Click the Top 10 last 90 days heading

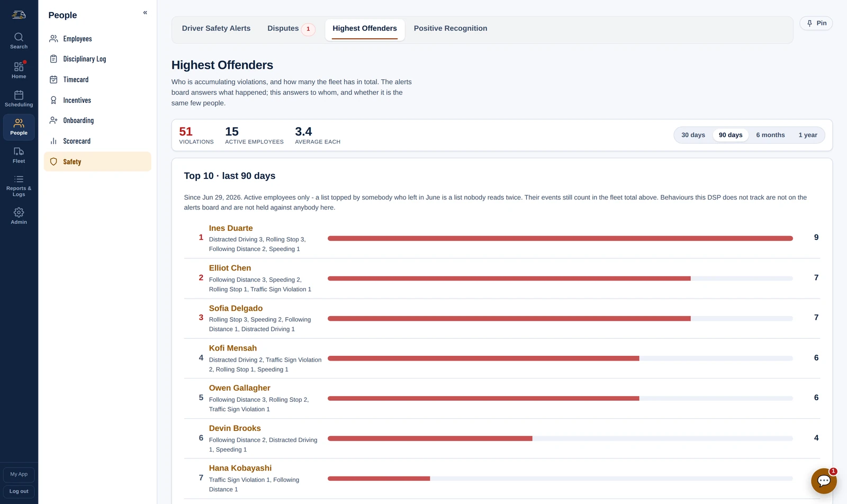pyautogui.click(x=230, y=176)
